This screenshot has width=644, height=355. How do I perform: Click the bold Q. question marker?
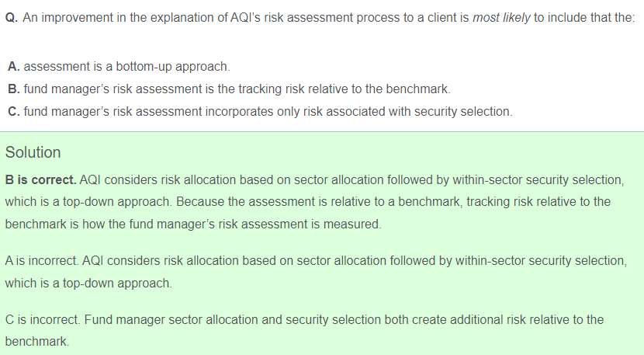click(x=12, y=17)
